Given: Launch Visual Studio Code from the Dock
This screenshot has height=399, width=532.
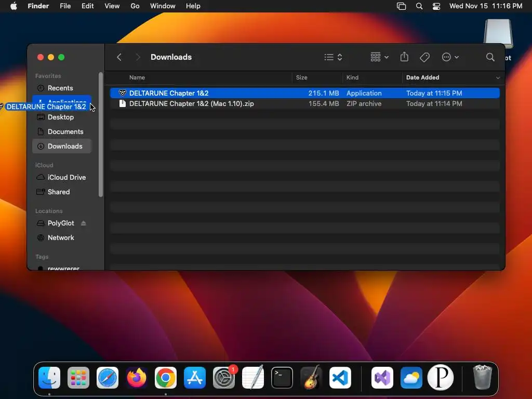Looking at the screenshot, I should [340, 378].
